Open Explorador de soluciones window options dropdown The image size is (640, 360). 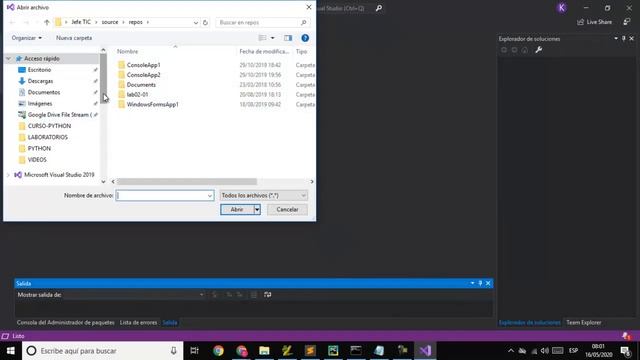[616, 38]
